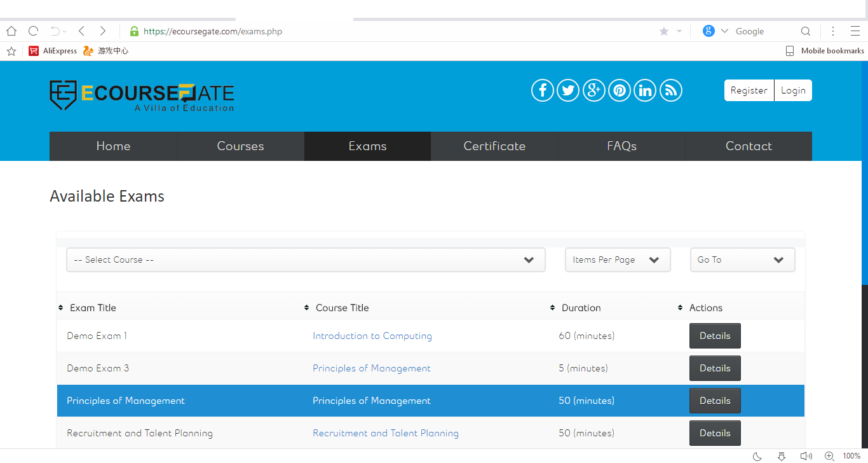
Task: Open the Pinterest icon
Action: [619, 90]
